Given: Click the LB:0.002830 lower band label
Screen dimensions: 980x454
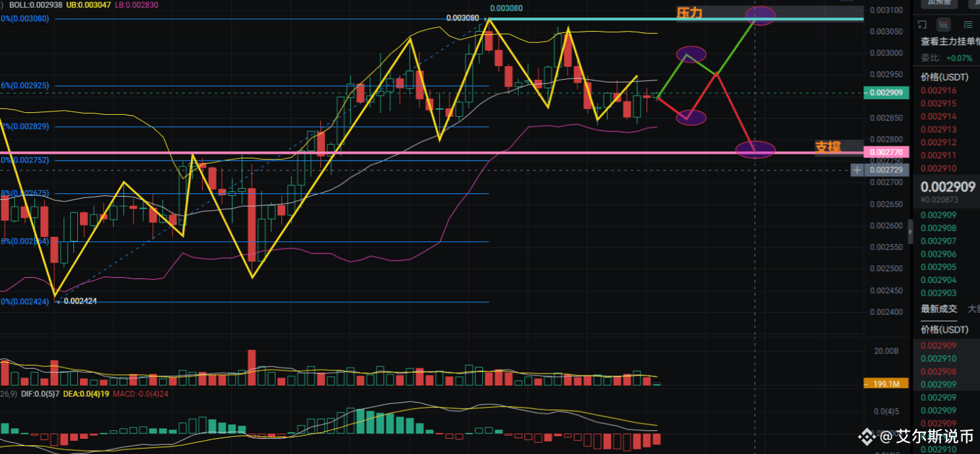Looking at the screenshot, I should point(138,4).
